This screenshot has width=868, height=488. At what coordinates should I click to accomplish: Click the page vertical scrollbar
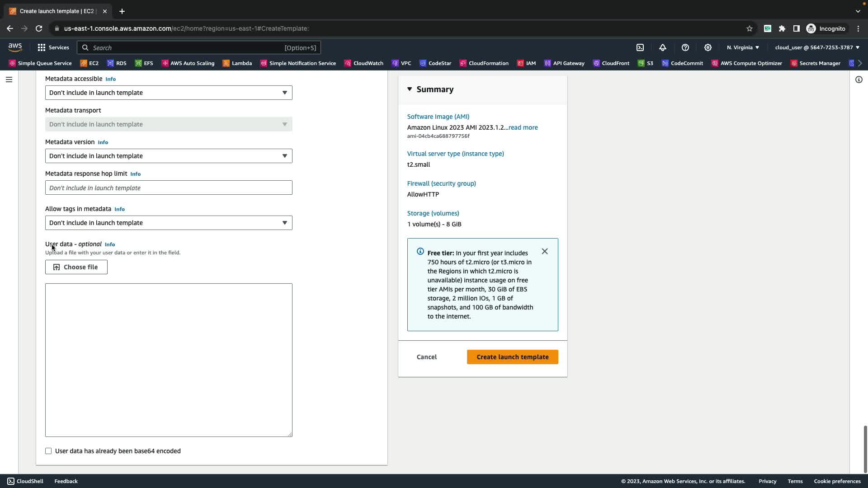click(865, 449)
